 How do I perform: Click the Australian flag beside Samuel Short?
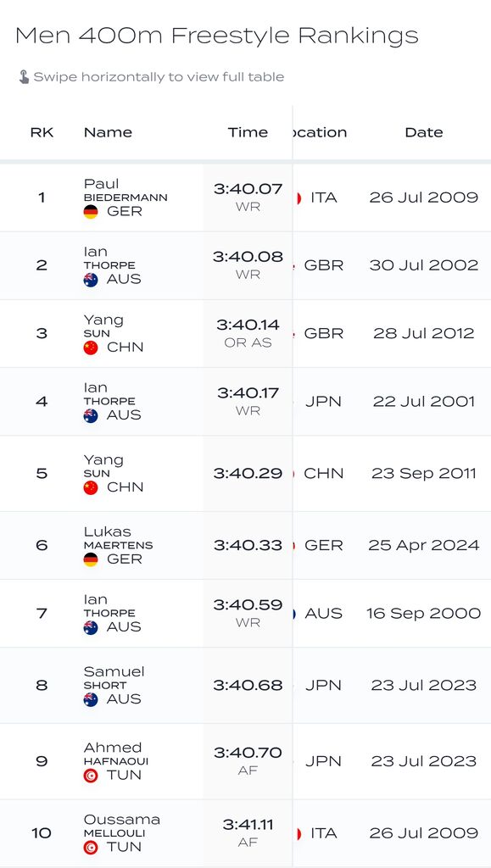coord(91,699)
